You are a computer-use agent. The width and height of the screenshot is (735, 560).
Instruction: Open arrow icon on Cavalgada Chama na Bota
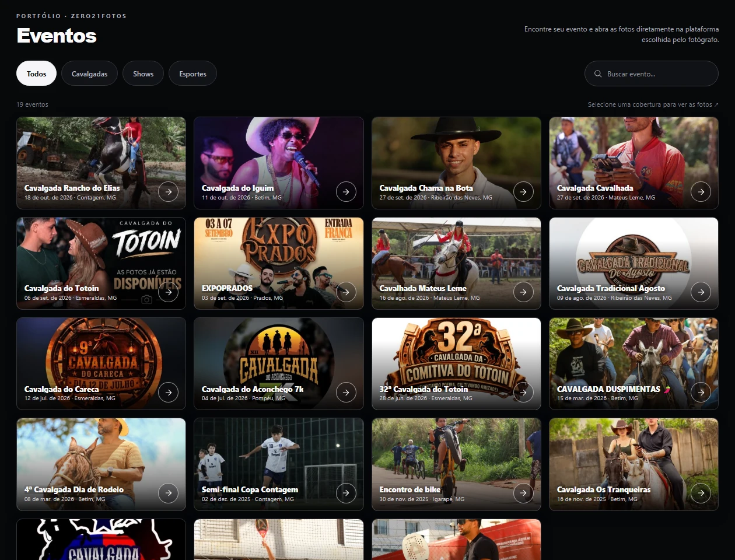523,191
